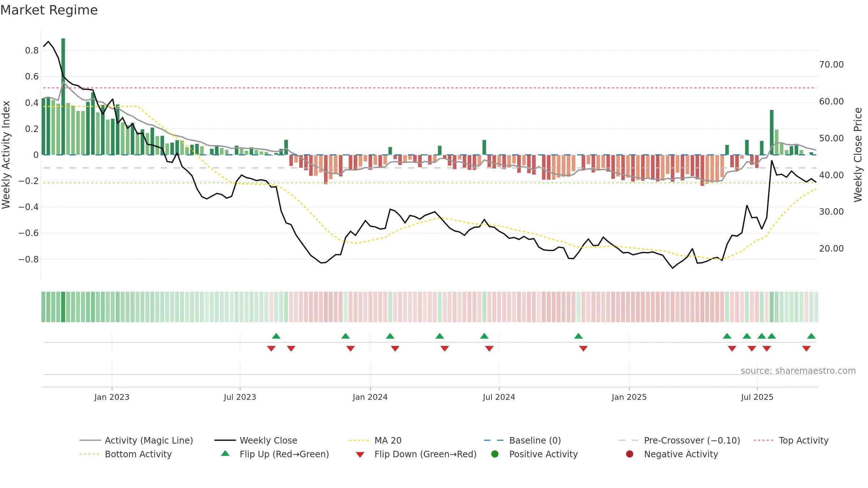This screenshot has height=488, width=868.
Task: Click the tall green activity bar after Jul 2025
Action: [x=772, y=132]
